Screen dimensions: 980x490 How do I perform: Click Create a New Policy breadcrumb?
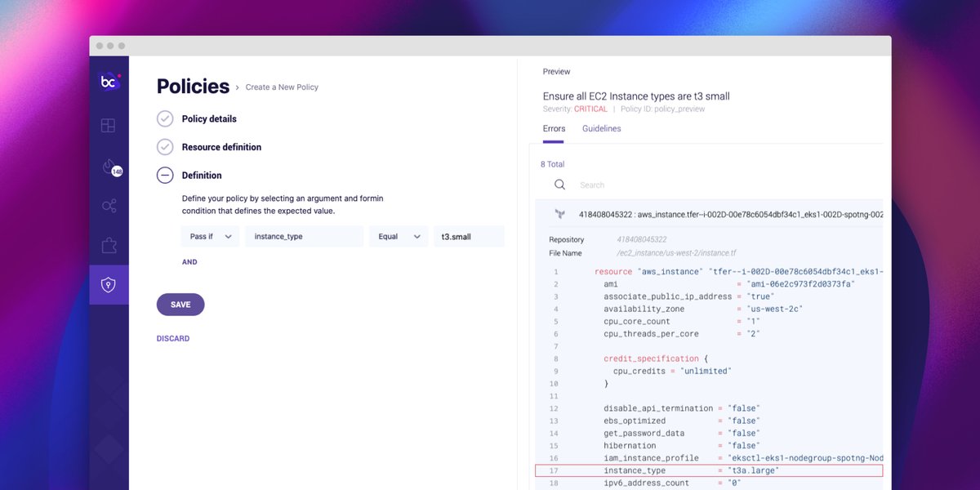[282, 87]
